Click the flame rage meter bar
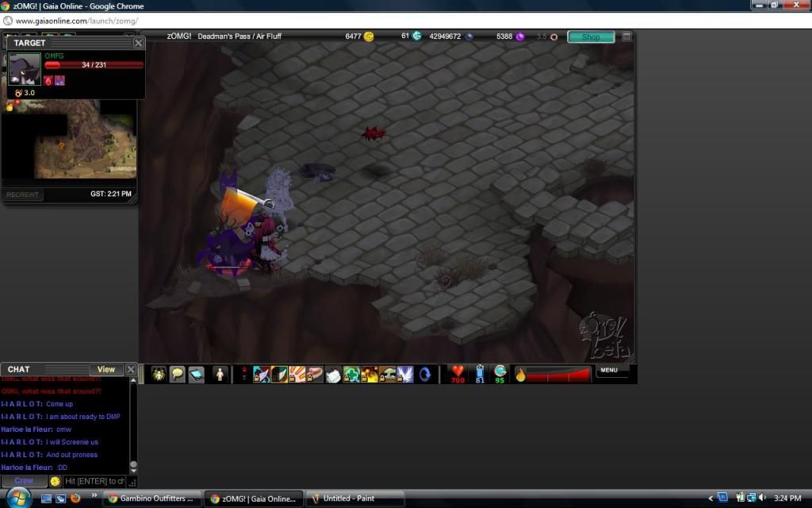The height and width of the screenshot is (508, 812). pyautogui.click(x=553, y=375)
